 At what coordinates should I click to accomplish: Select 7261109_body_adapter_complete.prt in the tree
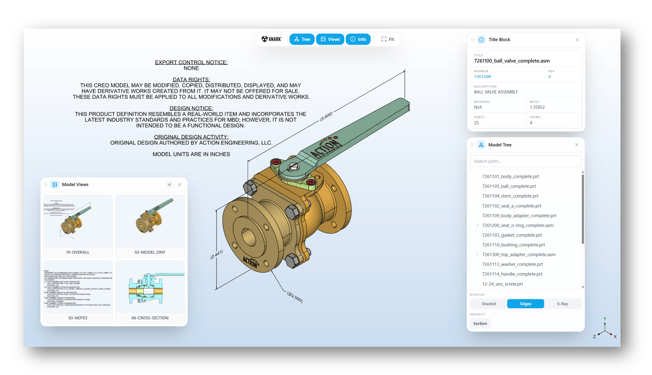click(x=519, y=215)
